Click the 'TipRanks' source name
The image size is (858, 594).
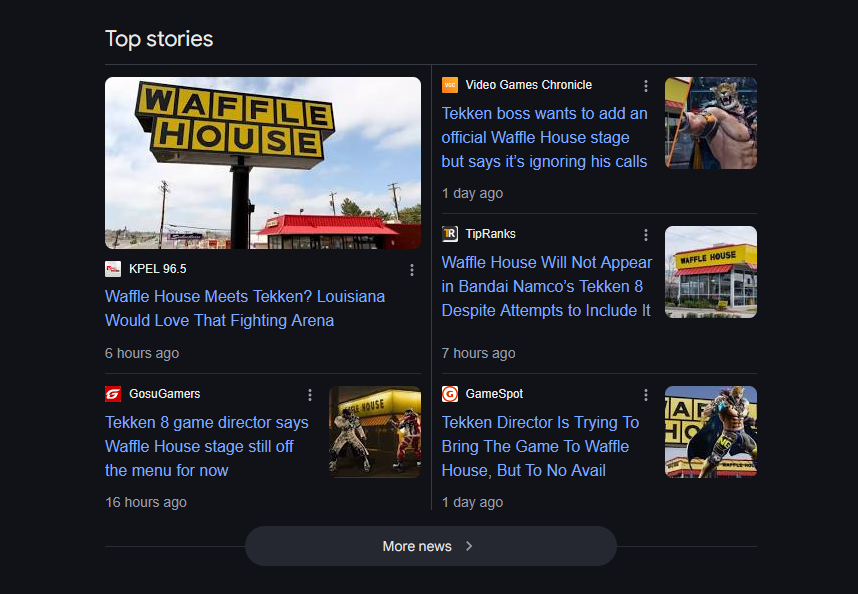pos(490,234)
